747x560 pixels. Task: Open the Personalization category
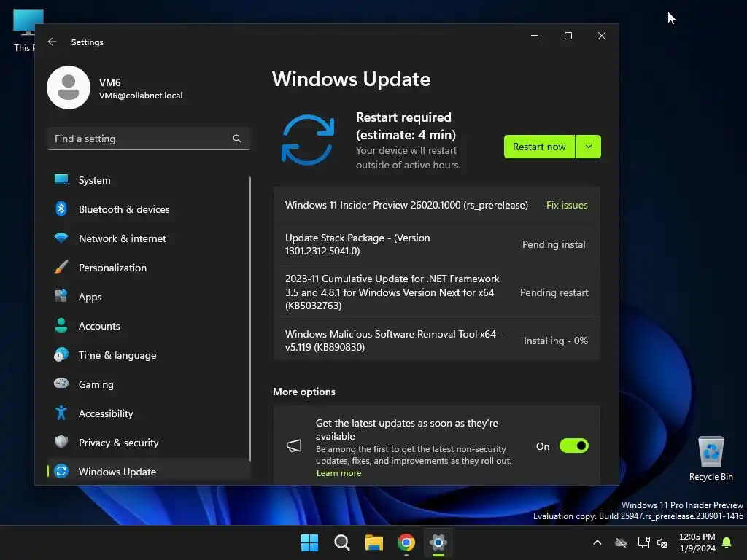(149, 267)
